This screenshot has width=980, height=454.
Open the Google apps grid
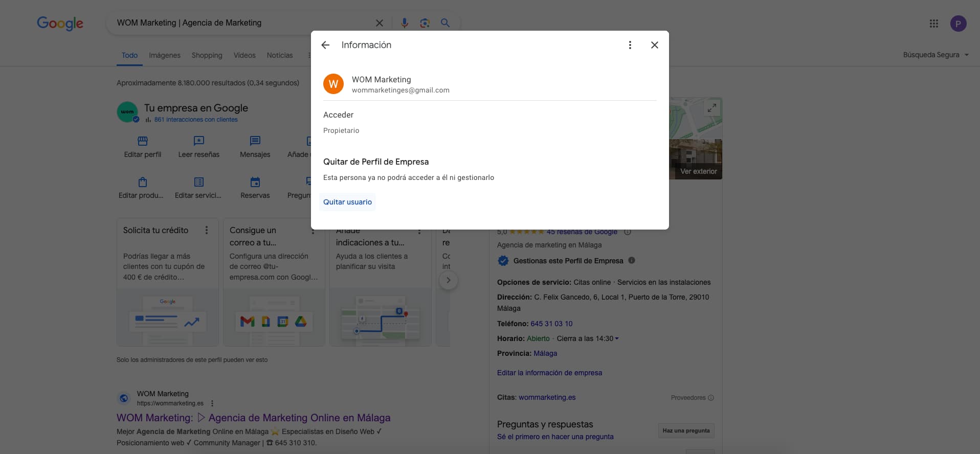(x=933, y=24)
